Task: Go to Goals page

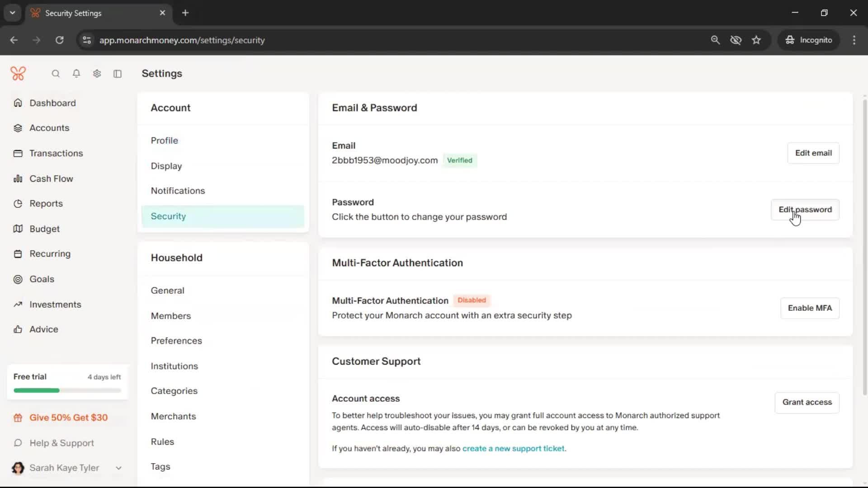Action: coord(42,279)
